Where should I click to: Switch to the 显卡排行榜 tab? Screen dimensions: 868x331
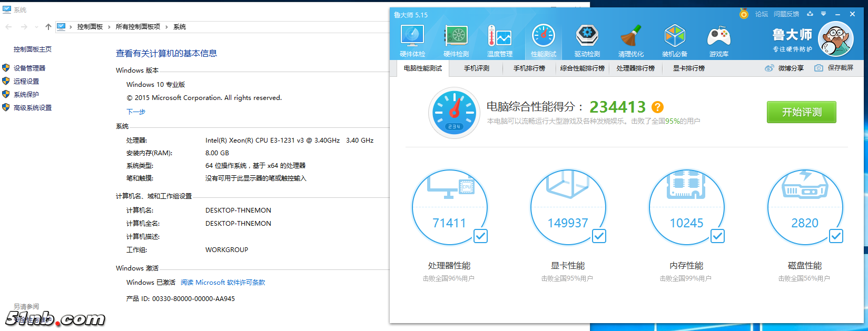pyautogui.click(x=688, y=68)
